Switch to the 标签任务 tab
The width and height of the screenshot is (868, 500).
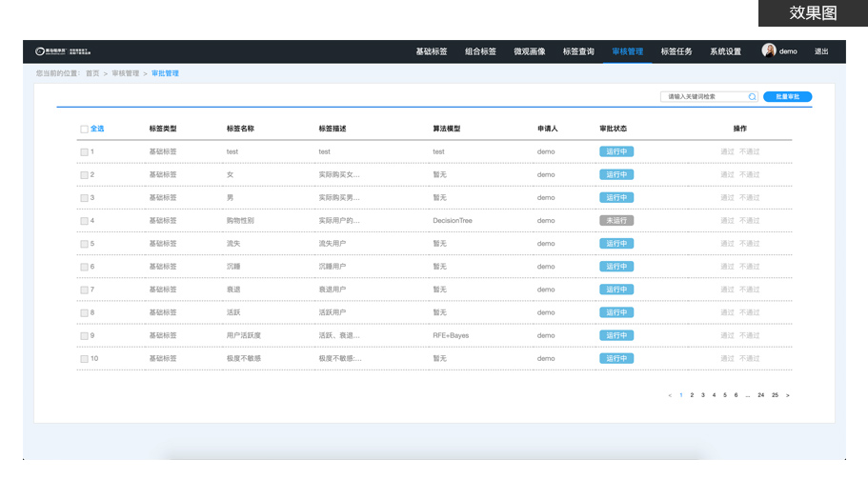[x=676, y=51]
